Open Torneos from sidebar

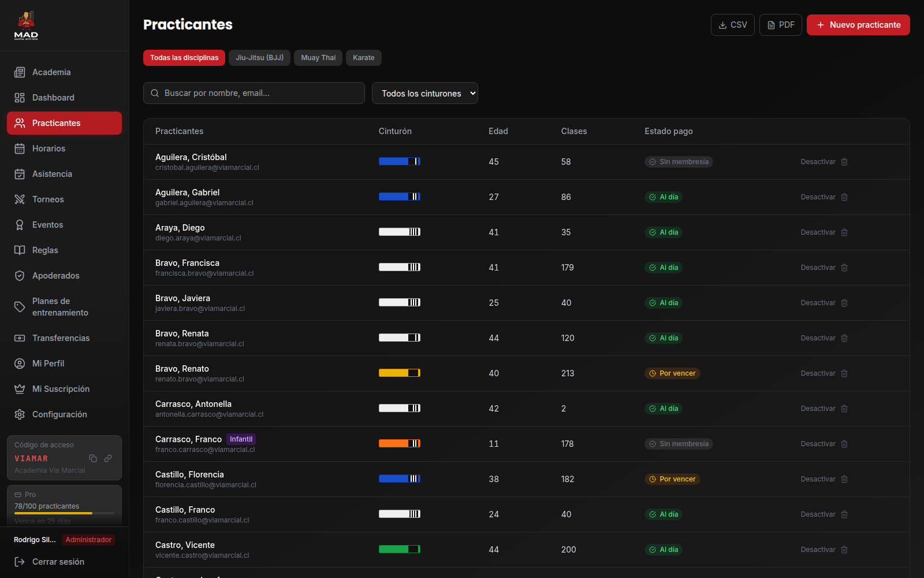pos(64,199)
